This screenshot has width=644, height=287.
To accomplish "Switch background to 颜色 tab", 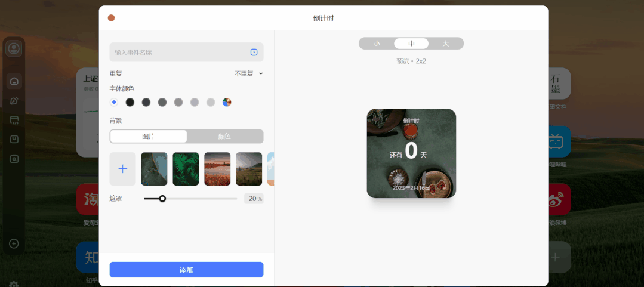I will tap(224, 136).
